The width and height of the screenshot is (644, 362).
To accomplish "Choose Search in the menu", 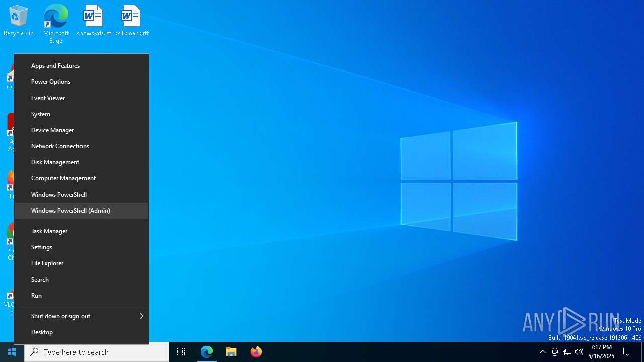I will (x=82, y=280).
